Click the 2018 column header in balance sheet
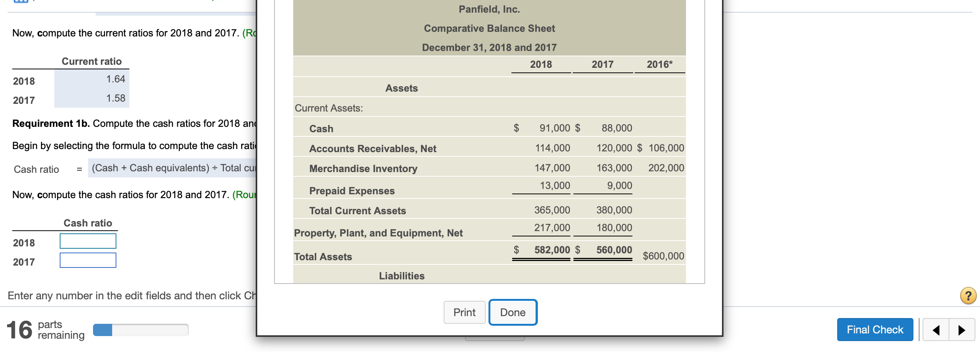Viewport: 980px width, 356px height. click(541, 64)
